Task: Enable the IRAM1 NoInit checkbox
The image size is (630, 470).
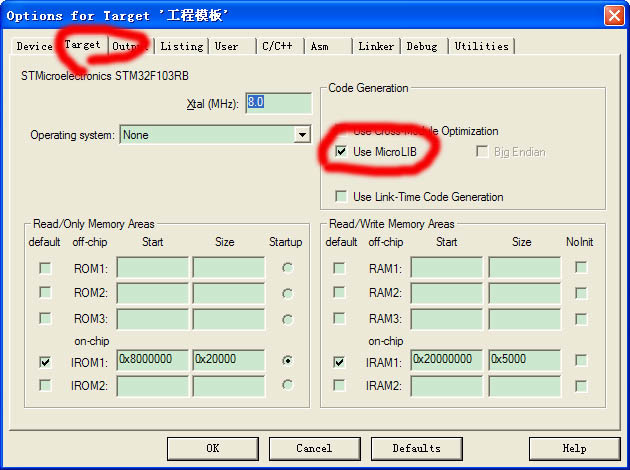Action: 580,361
